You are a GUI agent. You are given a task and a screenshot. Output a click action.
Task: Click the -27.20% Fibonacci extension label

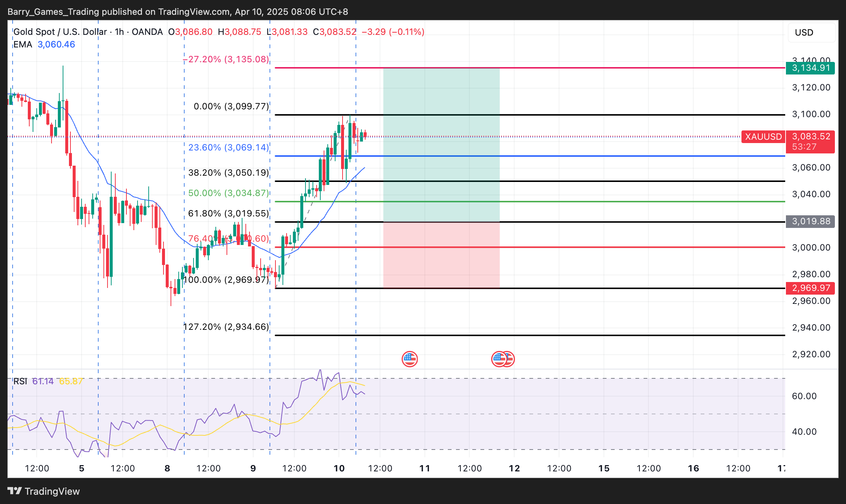(x=226, y=59)
